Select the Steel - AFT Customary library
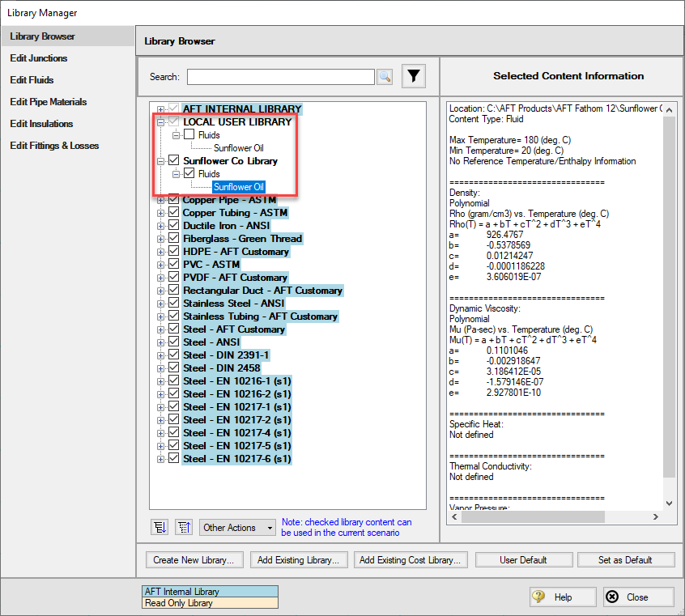The image size is (685, 616). pyautogui.click(x=234, y=329)
